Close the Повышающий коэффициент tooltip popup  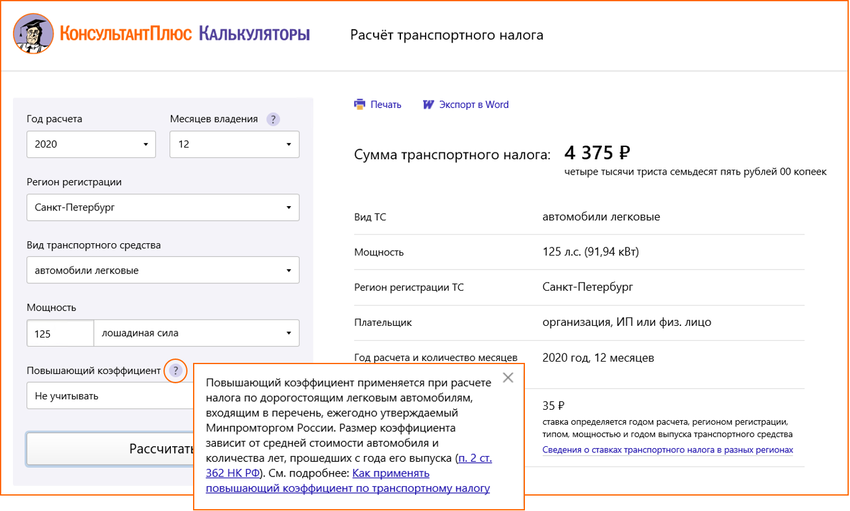[x=508, y=378]
